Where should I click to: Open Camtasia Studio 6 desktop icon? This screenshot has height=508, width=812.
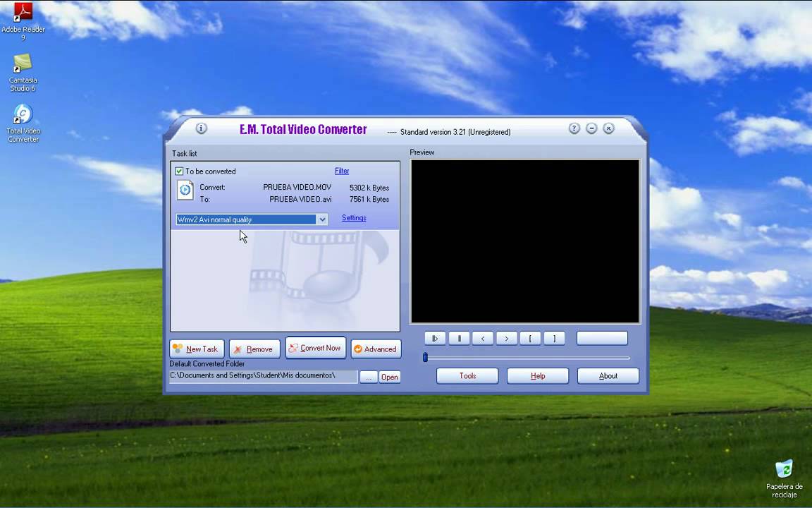(x=23, y=73)
